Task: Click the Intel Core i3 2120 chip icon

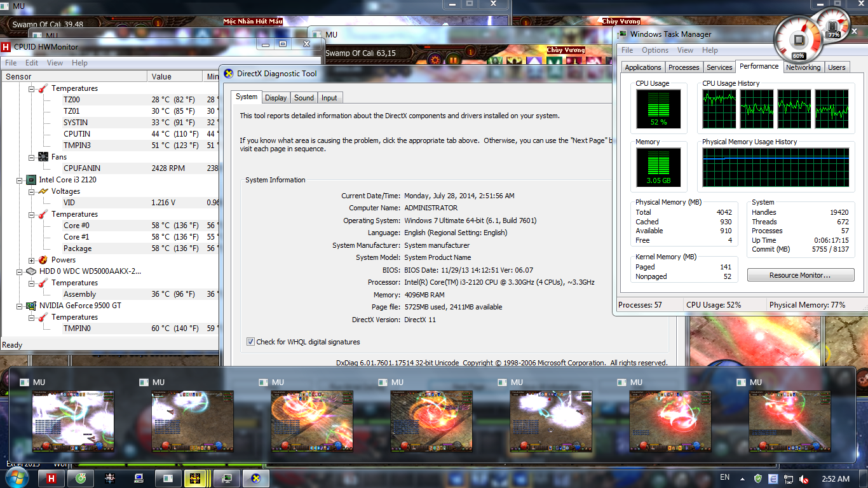Action: (x=31, y=180)
